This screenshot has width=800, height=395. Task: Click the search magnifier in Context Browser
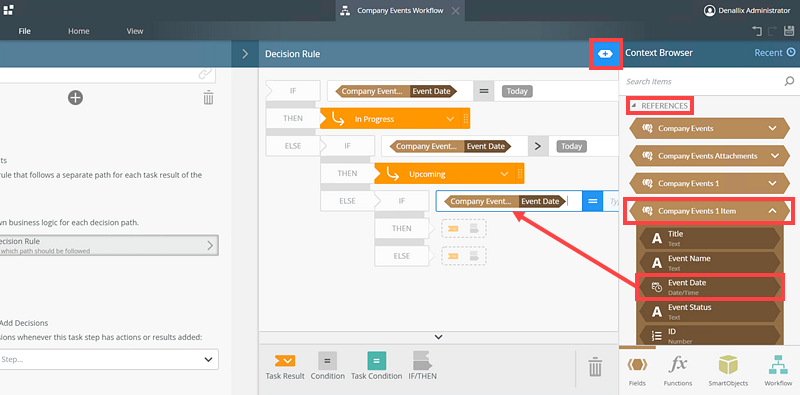click(789, 81)
